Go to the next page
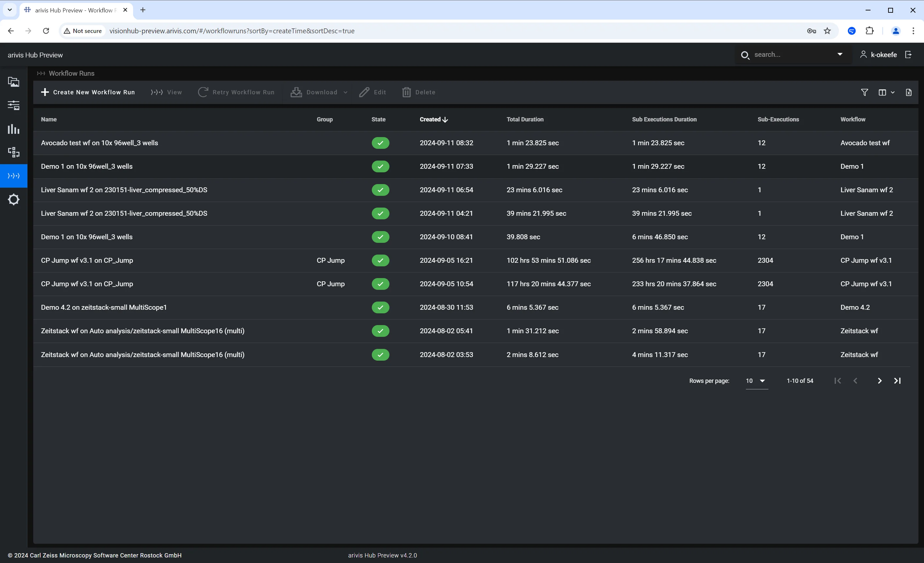The image size is (924, 563). point(879,381)
